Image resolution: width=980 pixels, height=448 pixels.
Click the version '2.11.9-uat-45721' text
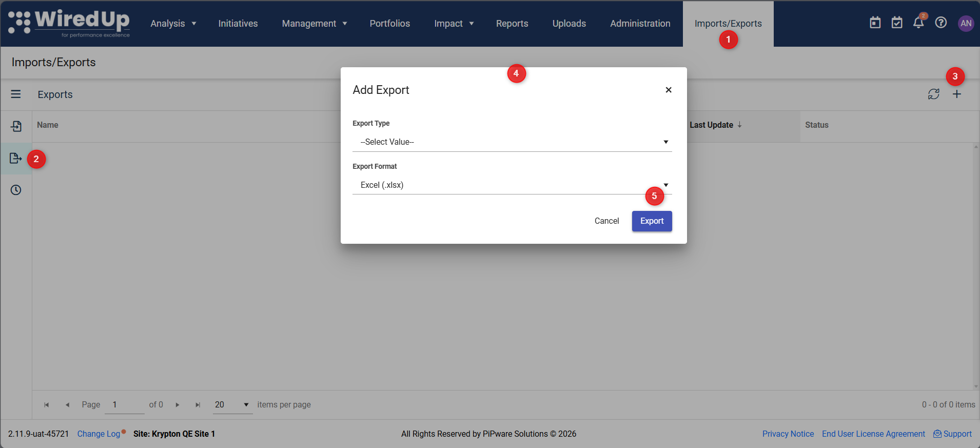(x=38, y=434)
